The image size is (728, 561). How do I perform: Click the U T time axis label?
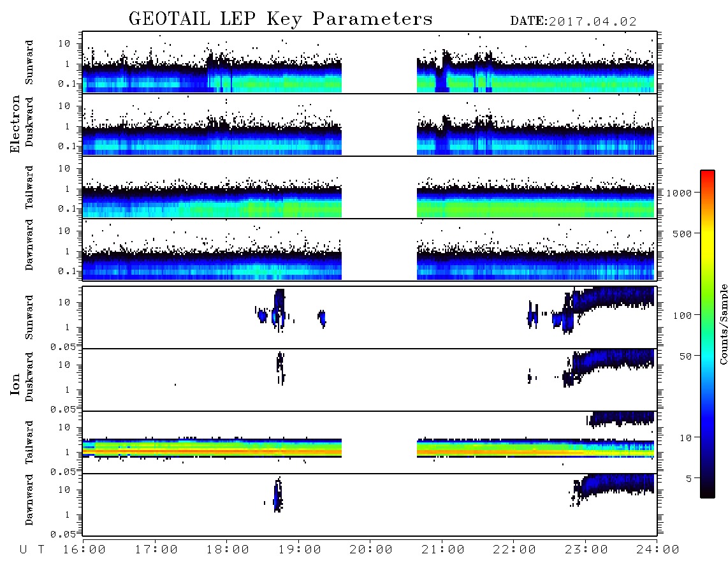(32, 550)
